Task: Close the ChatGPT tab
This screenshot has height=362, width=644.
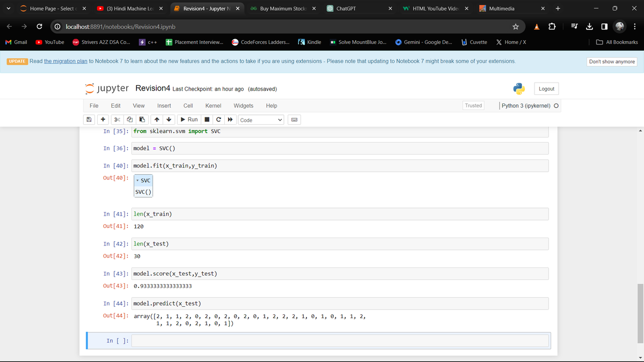Action: pyautogui.click(x=390, y=9)
